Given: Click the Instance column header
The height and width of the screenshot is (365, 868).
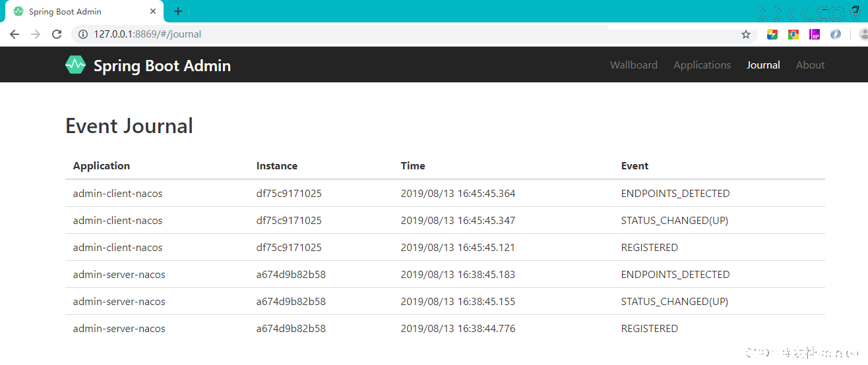Looking at the screenshot, I should [277, 166].
